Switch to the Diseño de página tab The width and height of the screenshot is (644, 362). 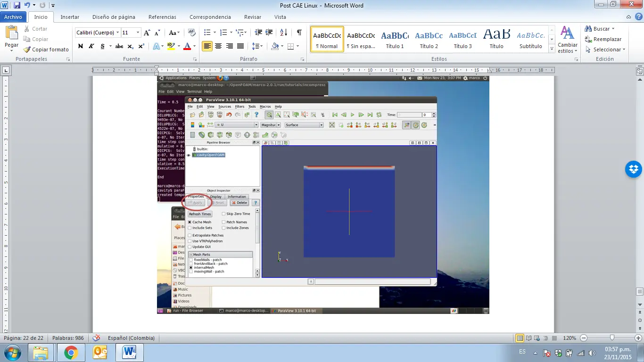(114, 17)
